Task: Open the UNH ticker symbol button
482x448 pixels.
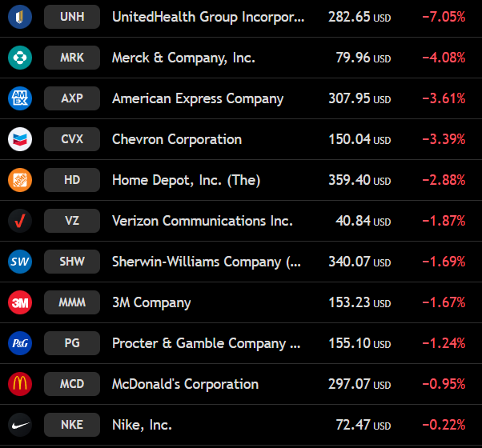Action: 72,17
